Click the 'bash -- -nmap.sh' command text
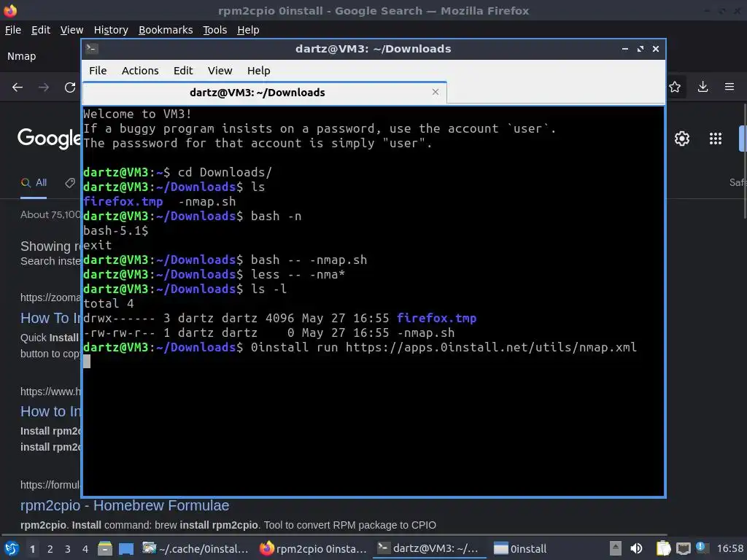The image size is (747, 560). pyautogui.click(x=309, y=260)
